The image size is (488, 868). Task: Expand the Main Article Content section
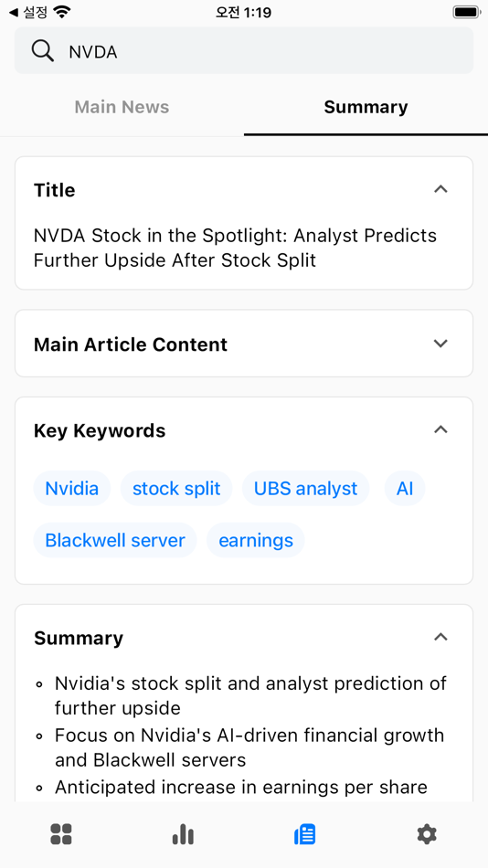coord(244,344)
